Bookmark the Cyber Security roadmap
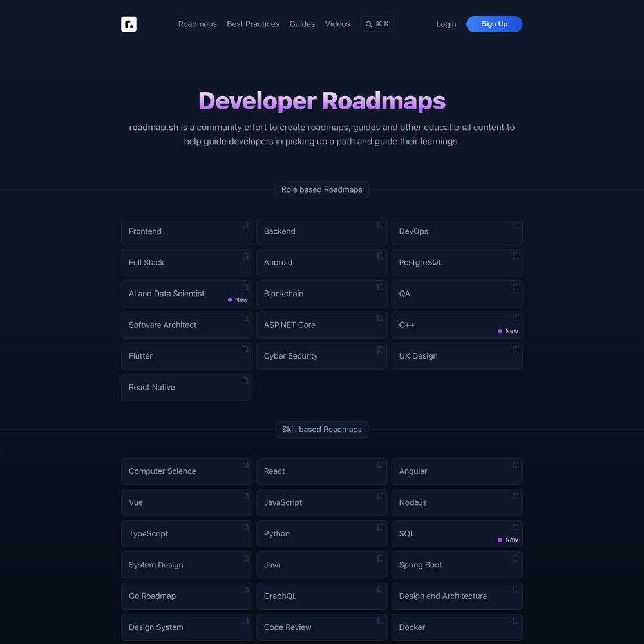Image resolution: width=644 pixels, height=644 pixels. (x=381, y=350)
